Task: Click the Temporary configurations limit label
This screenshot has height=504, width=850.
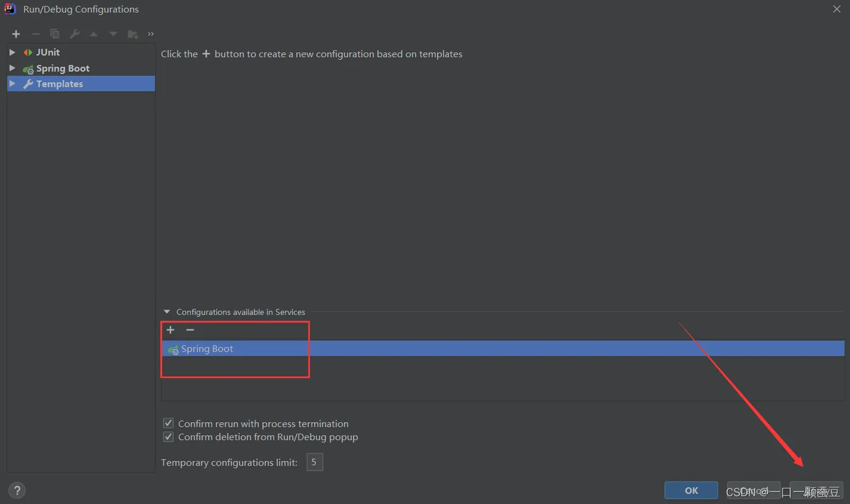Action: click(x=229, y=463)
